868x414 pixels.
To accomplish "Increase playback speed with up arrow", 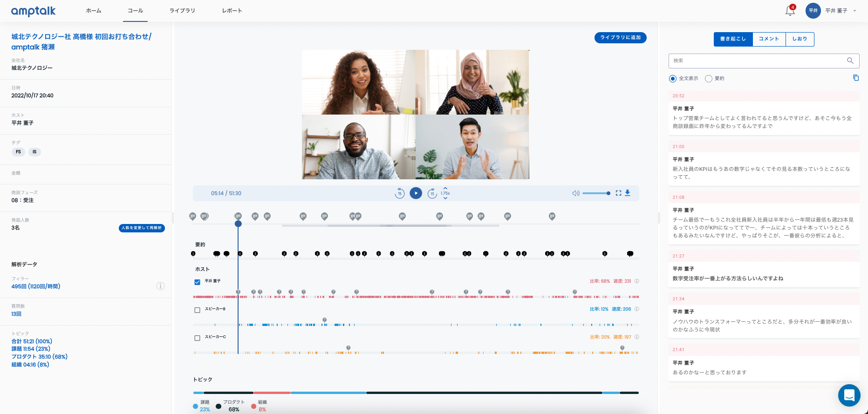I will [x=445, y=188].
